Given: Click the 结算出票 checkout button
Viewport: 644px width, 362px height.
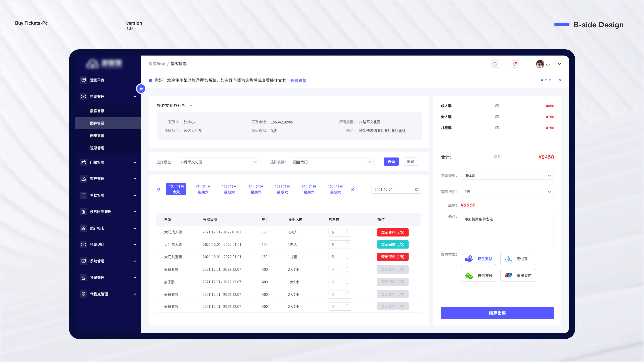Looking at the screenshot, I should (x=497, y=313).
